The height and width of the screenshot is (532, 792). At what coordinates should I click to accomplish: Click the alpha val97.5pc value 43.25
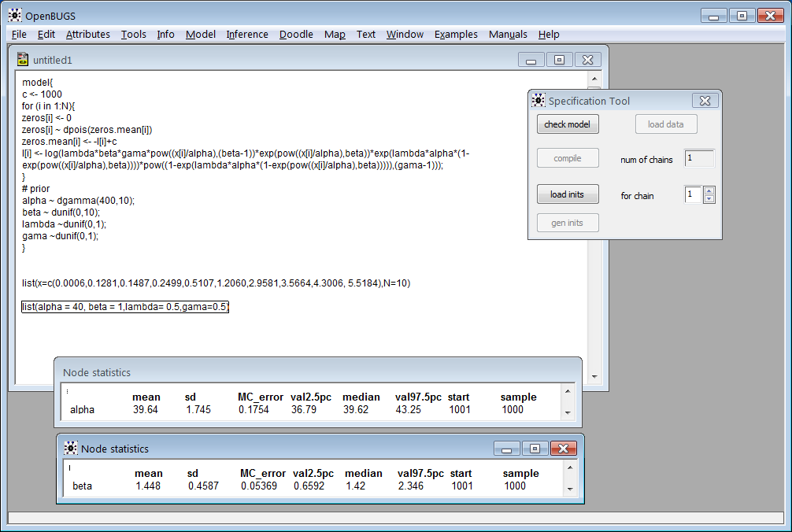coord(408,410)
